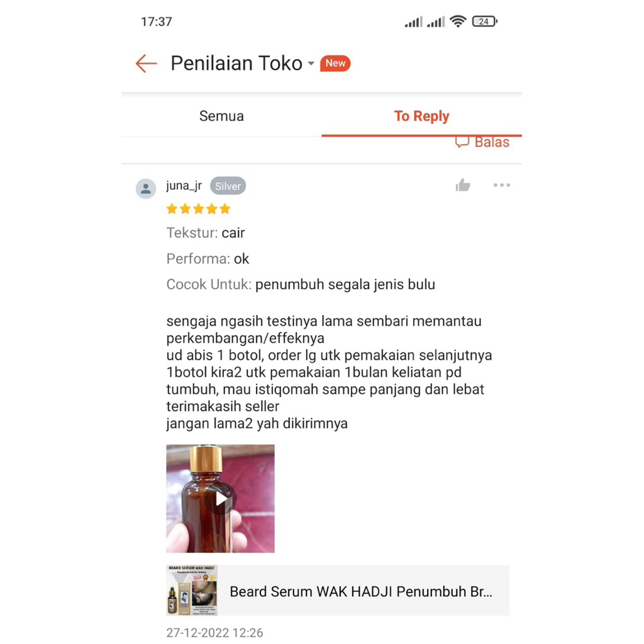Tap the five-star rating row
This screenshot has width=644, height=644.
click(198, 209)
